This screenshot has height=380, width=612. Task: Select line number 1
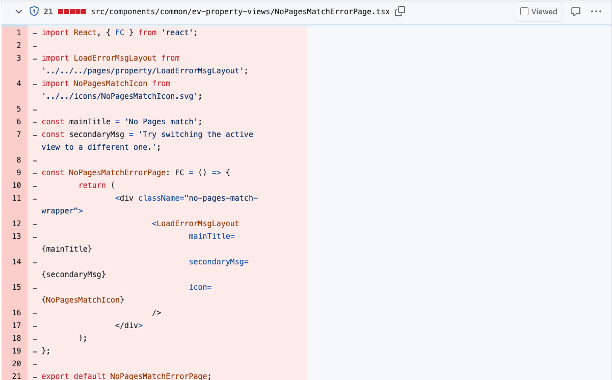(x=18, y=32)
